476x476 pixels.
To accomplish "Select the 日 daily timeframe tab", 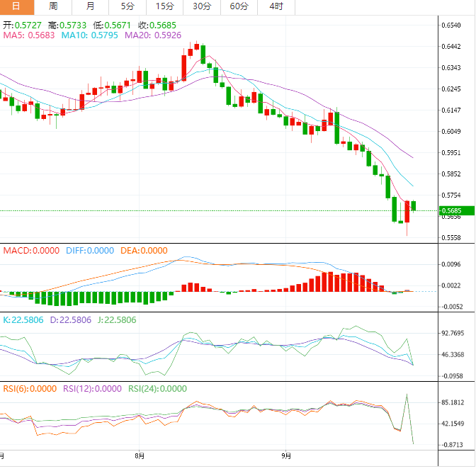I will [17, 6].
